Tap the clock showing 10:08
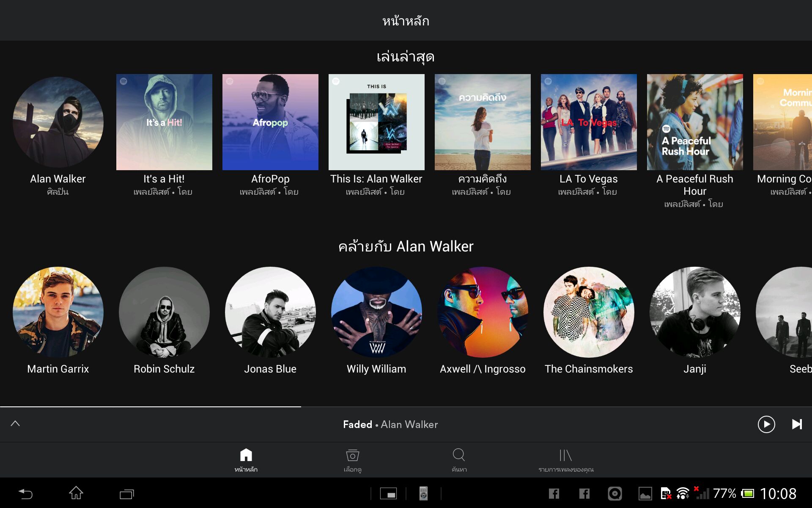This screenshot has height=508, width=812. pos(778,494)
